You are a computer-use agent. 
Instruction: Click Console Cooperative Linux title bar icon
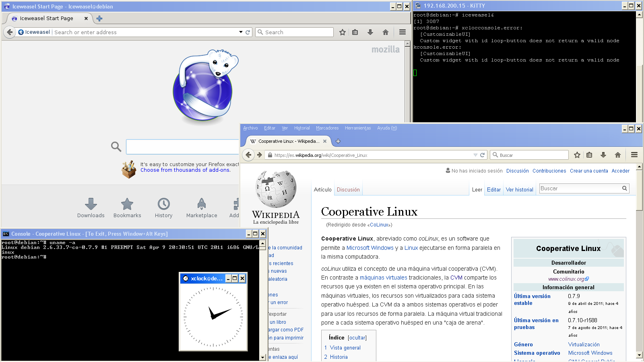point(6,234)
